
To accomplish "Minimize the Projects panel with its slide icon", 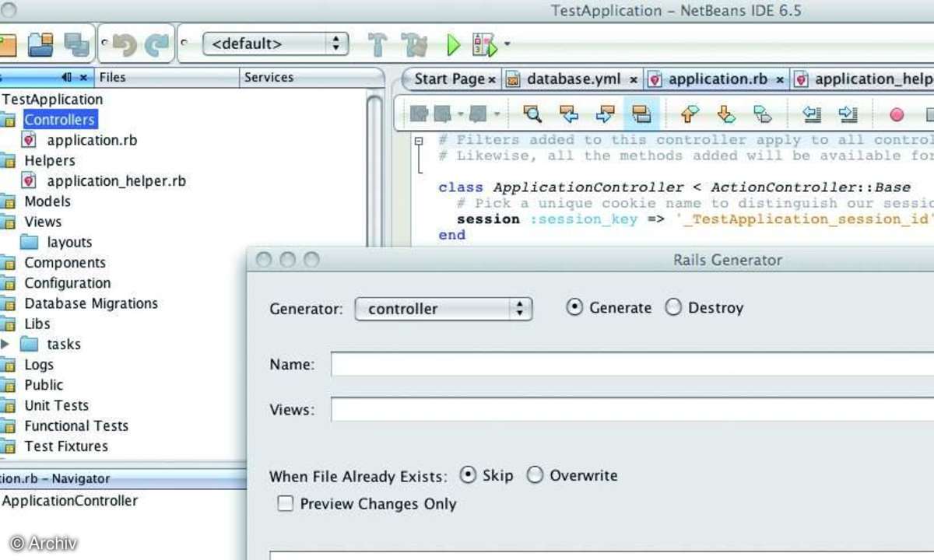I will (67, 78).
